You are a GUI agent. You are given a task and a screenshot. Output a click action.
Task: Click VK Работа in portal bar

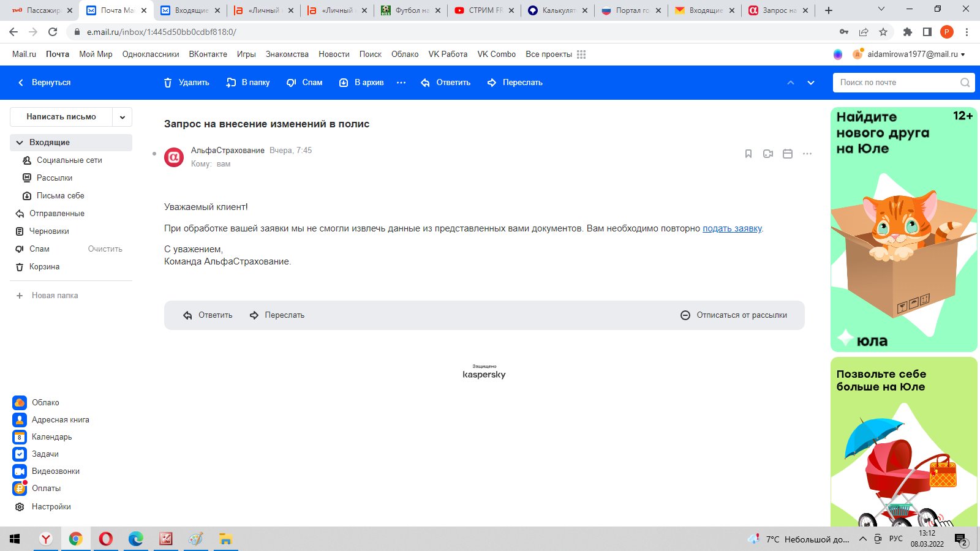pyautogui.click(x=448, y=54)
